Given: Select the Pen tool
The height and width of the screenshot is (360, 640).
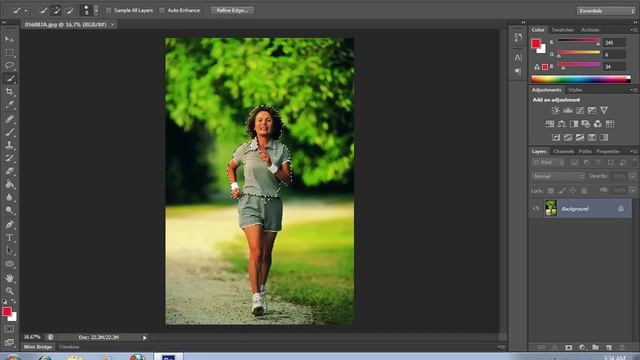Looking at the screenshot, I should tap(9, 224).
